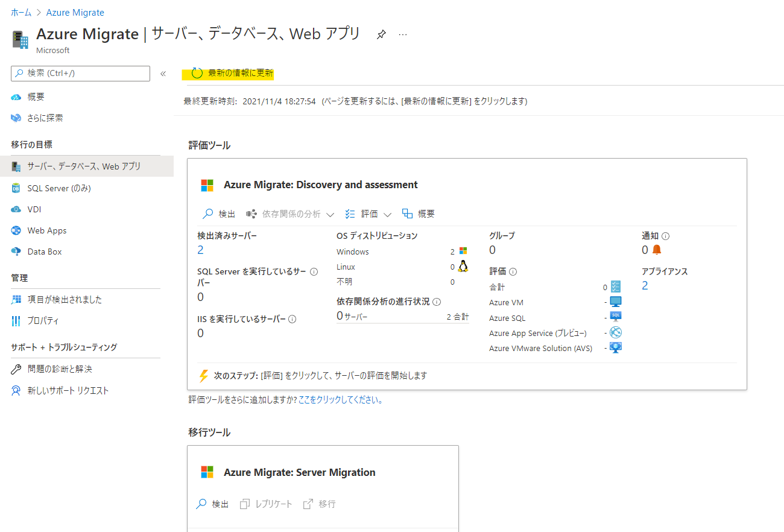Click inside the 検索 search field
This screenshot has width=784, height=532.
(78, 72)
